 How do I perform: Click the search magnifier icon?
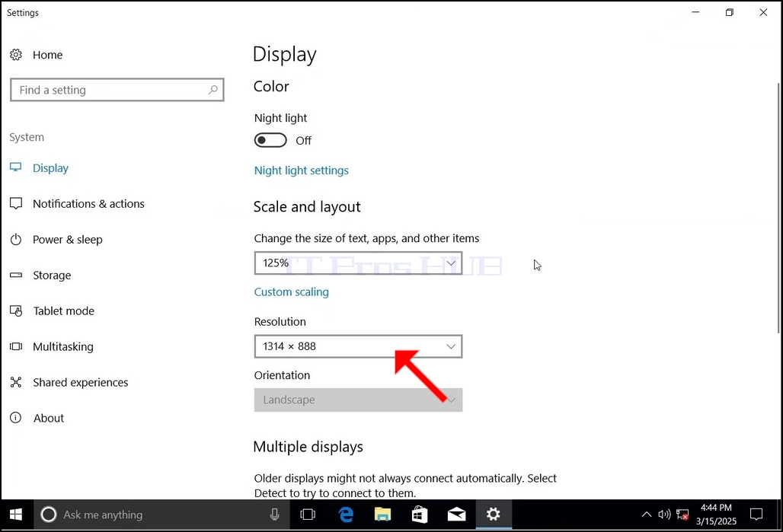(213, 90)
